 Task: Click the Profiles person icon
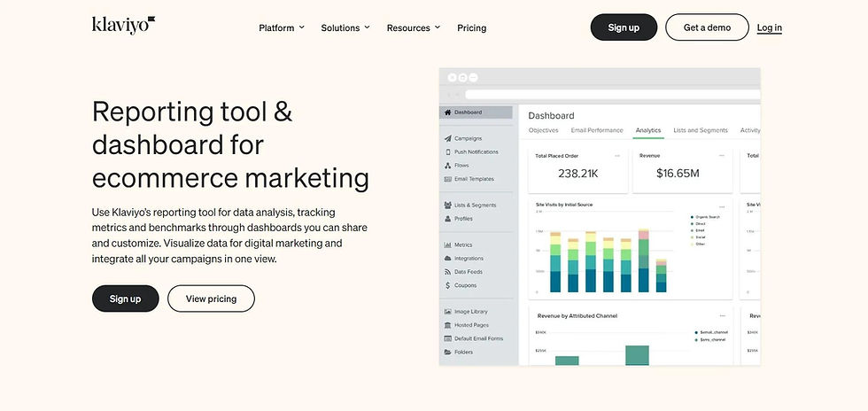pyautogui.click(x=448, y=219)
